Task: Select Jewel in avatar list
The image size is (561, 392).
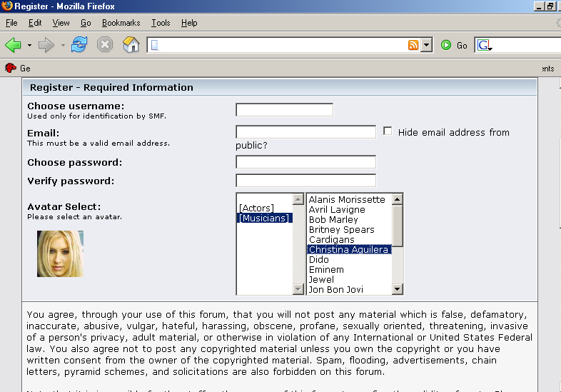Action: click(349, 280)
